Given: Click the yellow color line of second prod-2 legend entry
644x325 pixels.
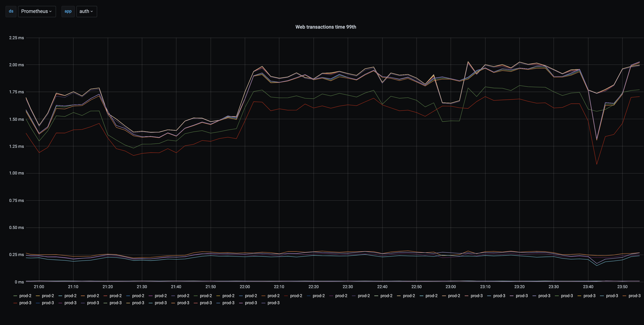Looking at the screenshot, I should 38,296.
